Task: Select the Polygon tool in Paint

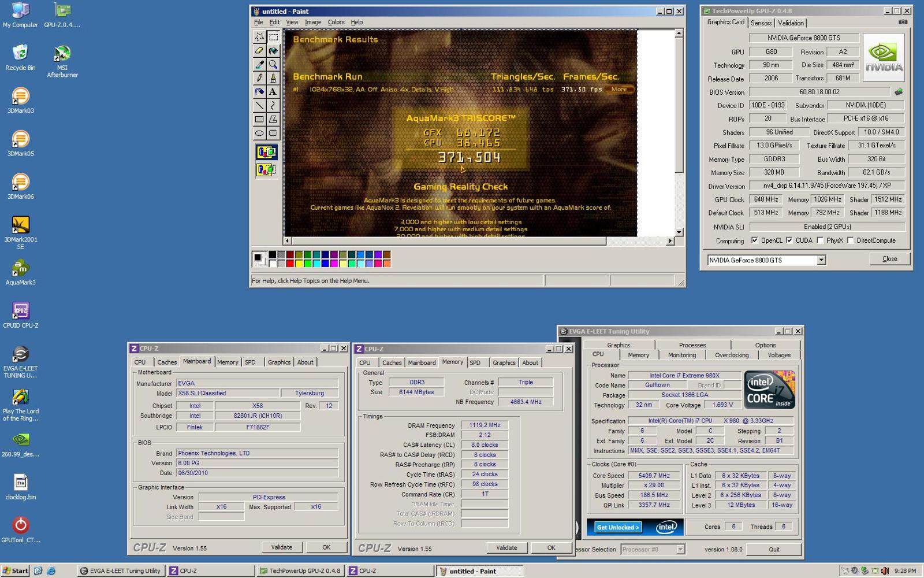Action: click(x=273, y=119)
